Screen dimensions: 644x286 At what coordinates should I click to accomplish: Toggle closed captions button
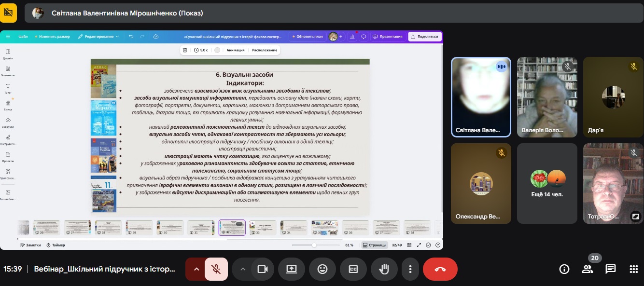coord(353,269)
